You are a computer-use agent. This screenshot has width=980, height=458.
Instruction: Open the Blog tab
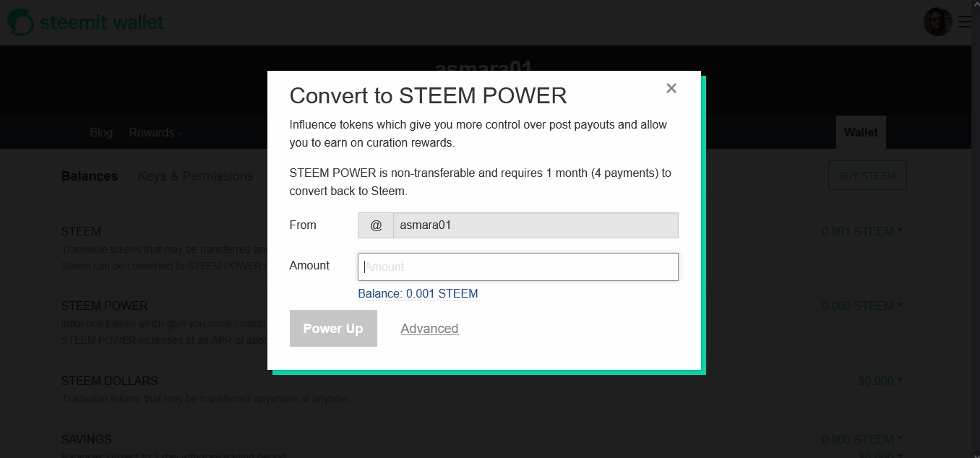tap(101, 132)
